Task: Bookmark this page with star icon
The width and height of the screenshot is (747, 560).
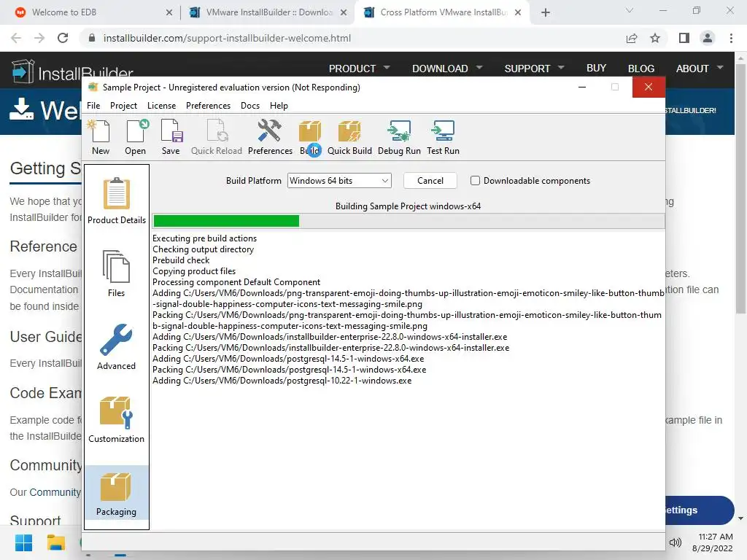Action: click(x=655, y=38)
